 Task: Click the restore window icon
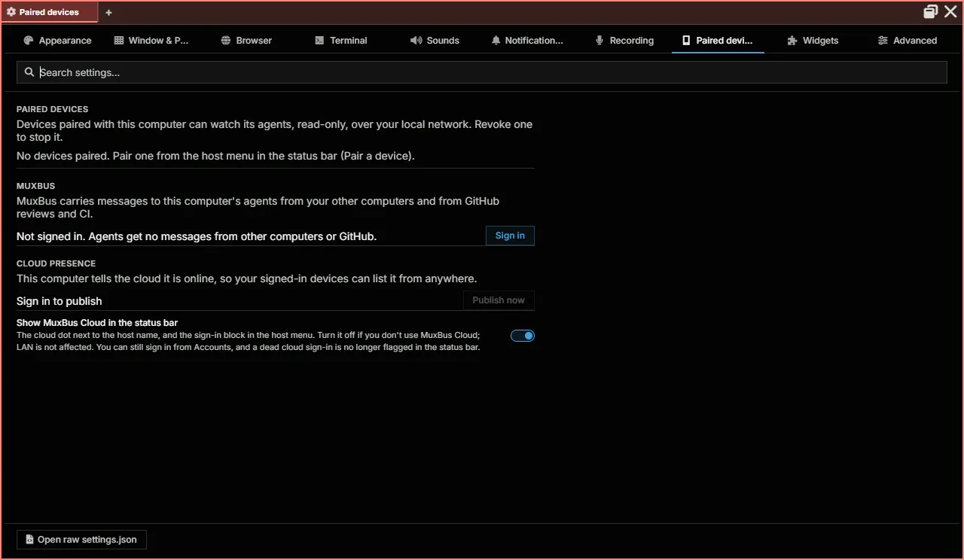point(931,12)
